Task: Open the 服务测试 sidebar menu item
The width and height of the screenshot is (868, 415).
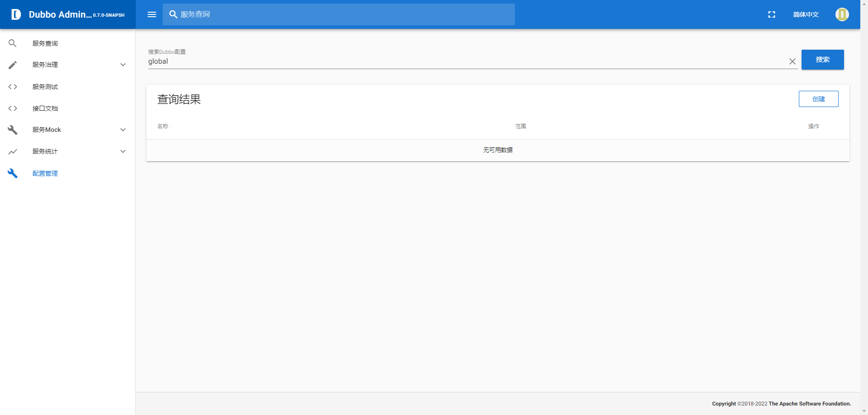Action: tap(68, 87)
